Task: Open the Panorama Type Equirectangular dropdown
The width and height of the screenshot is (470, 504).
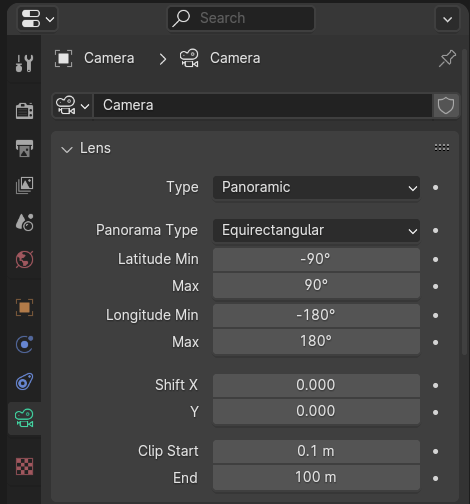Action: (x=316, y=230)
